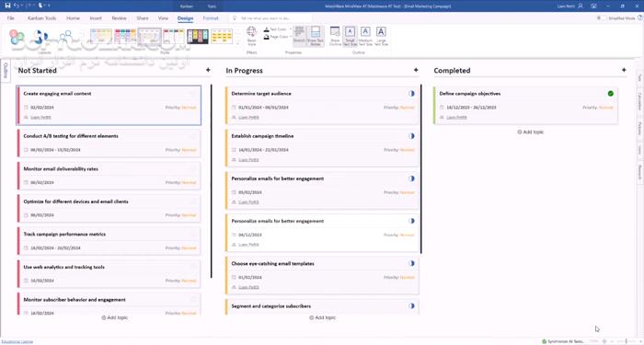Click calendar icon on Create engaging email content card
Viewport: 644px width, 345px height.
point(26,108)
